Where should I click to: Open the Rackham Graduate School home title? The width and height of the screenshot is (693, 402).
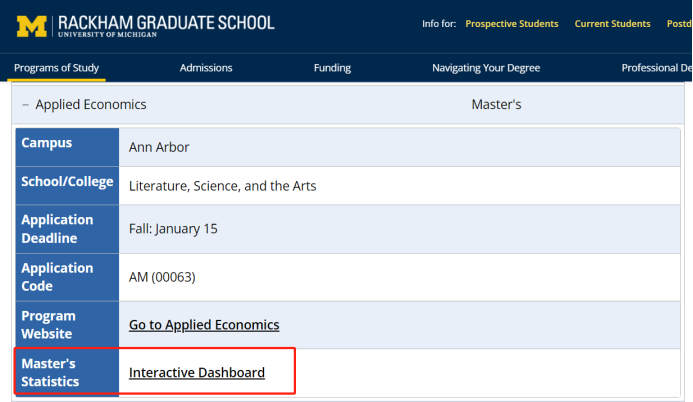[166, 26]
